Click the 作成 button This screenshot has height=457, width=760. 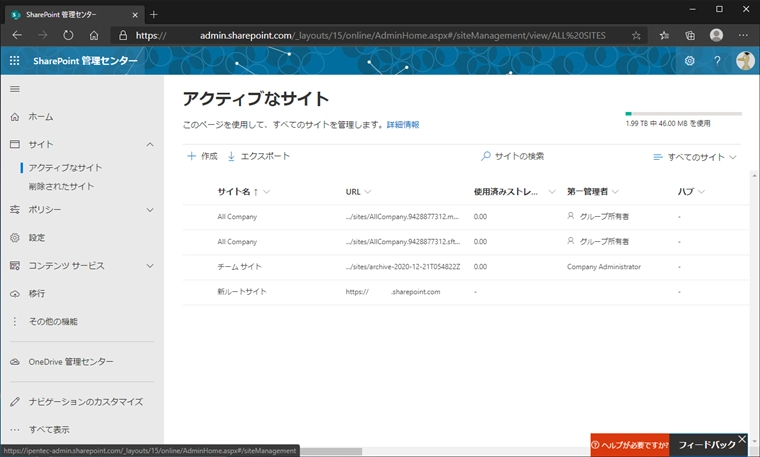click(202, 156)
